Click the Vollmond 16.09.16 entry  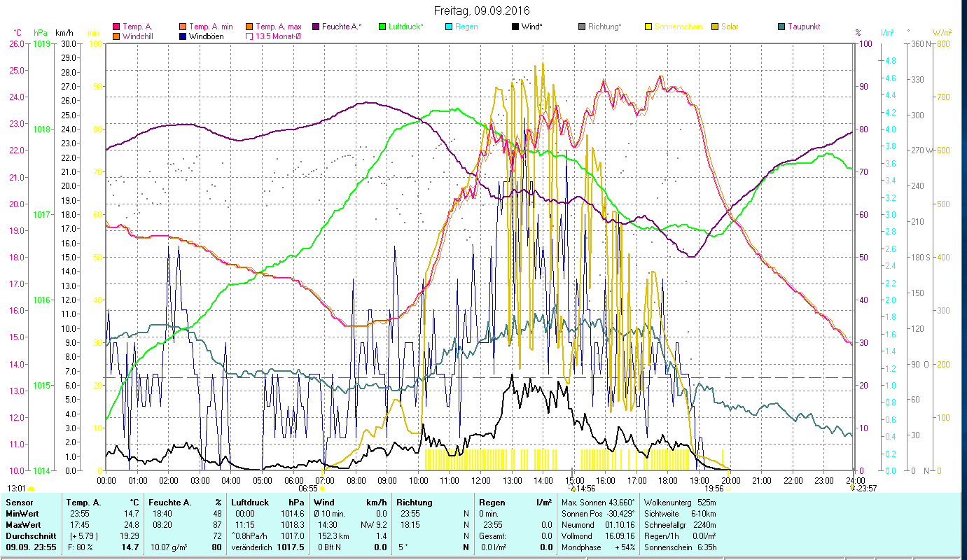pos(599,535)
